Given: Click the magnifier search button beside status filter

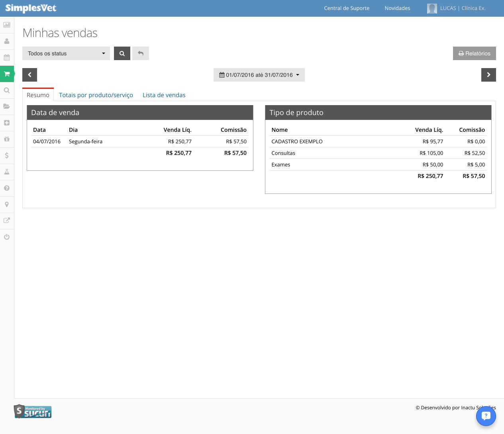Looking at the screenshot, I should pyautogui.click(x=122, y=53).
